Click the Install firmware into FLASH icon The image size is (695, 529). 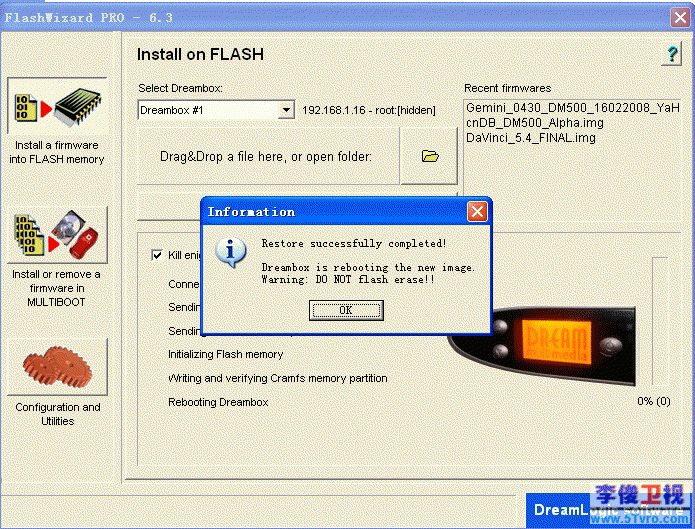click(58, 106)
